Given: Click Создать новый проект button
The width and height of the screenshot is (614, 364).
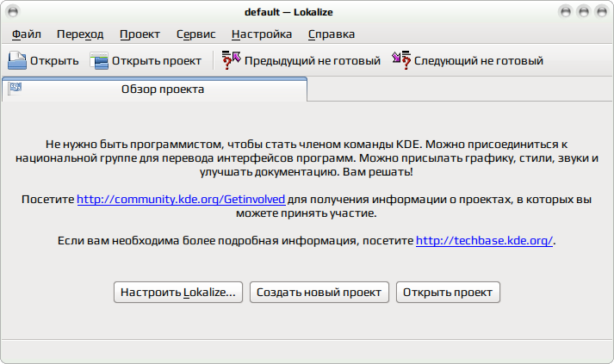Looking at the screenshot, I should coord(319,292).
